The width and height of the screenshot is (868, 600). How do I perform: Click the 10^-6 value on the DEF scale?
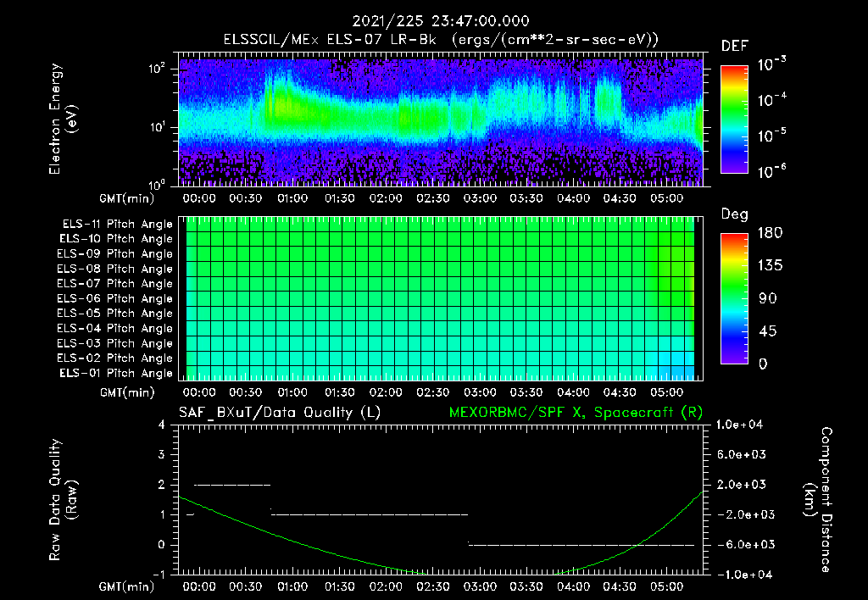771,171
